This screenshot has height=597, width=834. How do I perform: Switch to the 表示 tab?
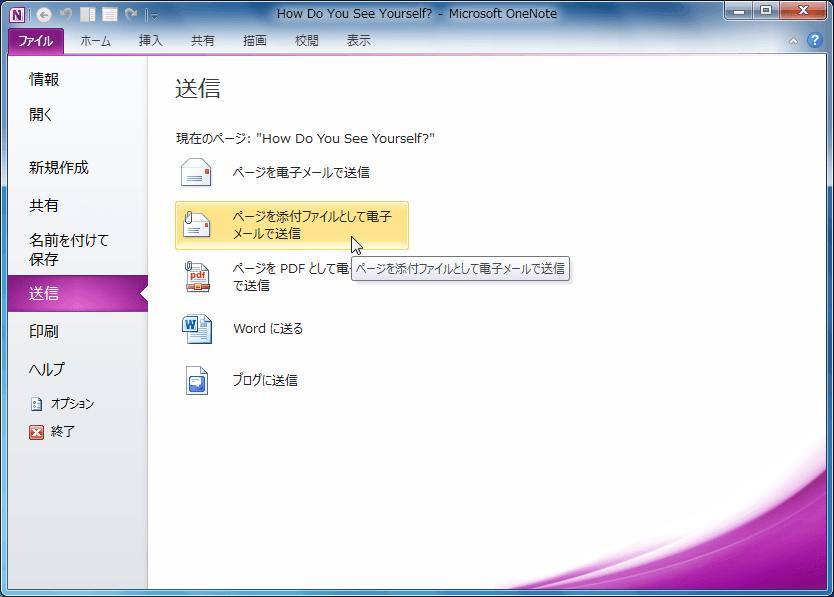[x=359, y=41]
